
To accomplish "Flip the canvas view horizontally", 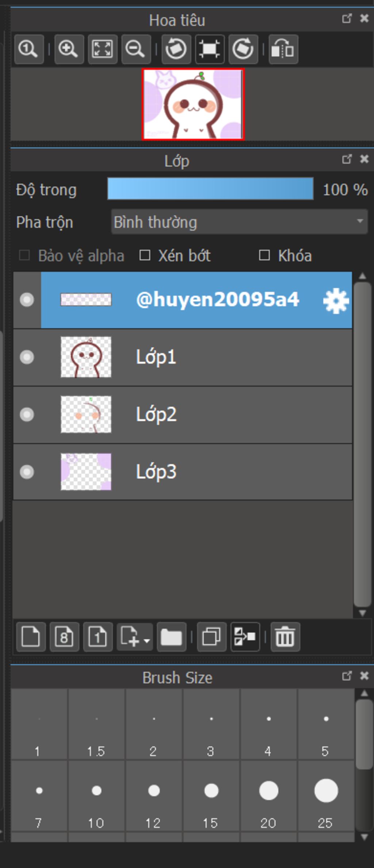I will pyautogui.click(x=283, y=49).
